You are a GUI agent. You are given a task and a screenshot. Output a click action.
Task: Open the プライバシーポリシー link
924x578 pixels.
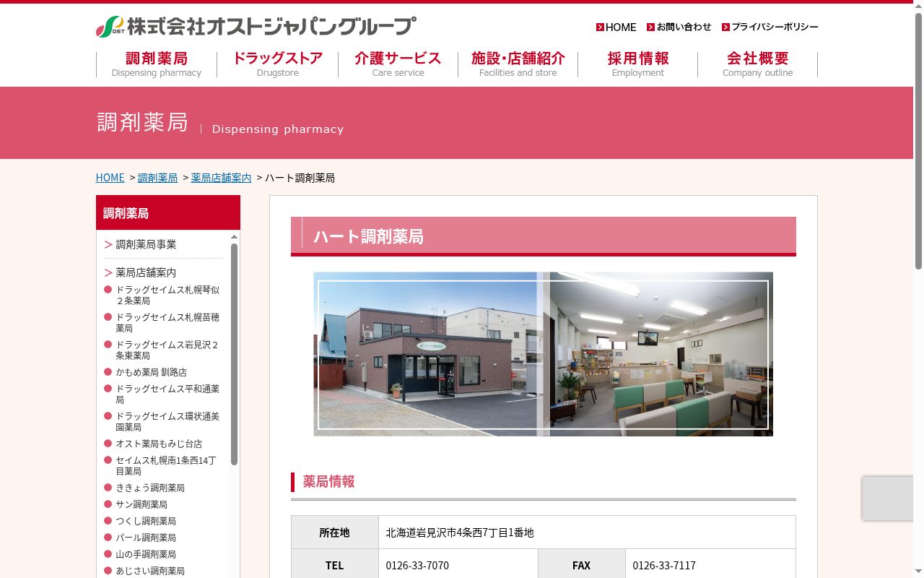pyautogui.click(x=770, y=27)
